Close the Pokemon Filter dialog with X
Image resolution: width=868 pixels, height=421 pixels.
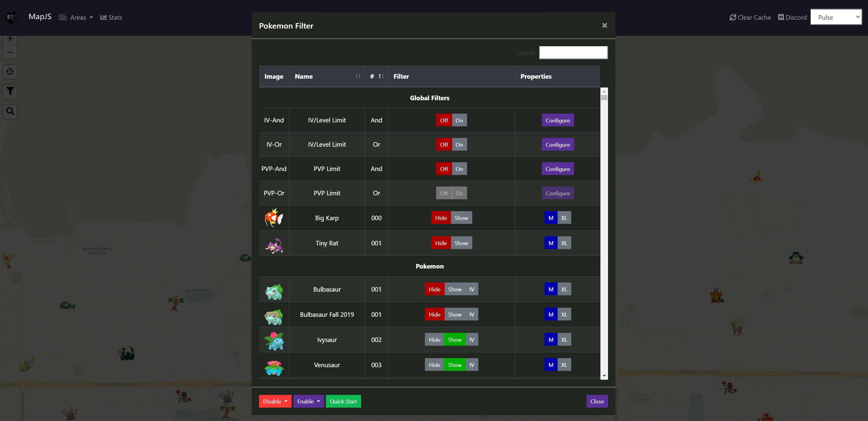[604, 26]
